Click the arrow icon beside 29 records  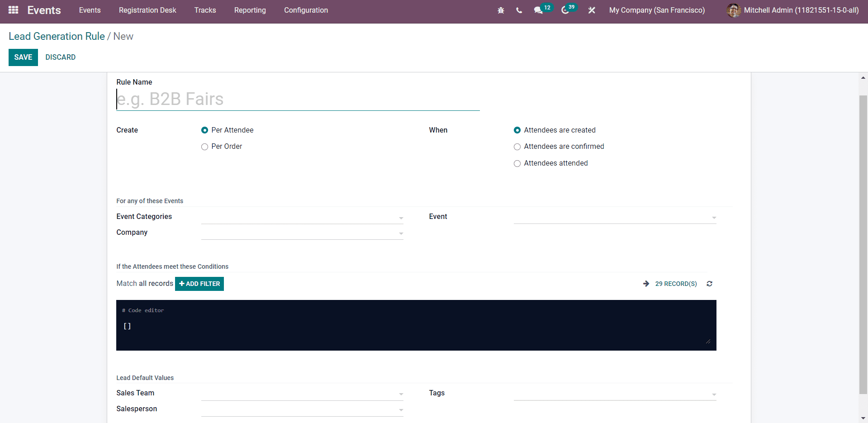pyautogui.click(x=645, y=284)
